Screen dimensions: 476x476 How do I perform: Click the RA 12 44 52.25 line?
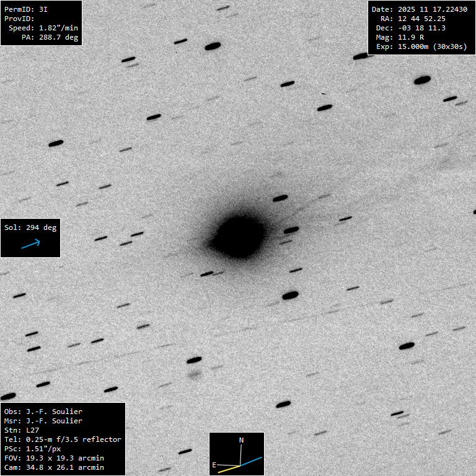point(413,19)
